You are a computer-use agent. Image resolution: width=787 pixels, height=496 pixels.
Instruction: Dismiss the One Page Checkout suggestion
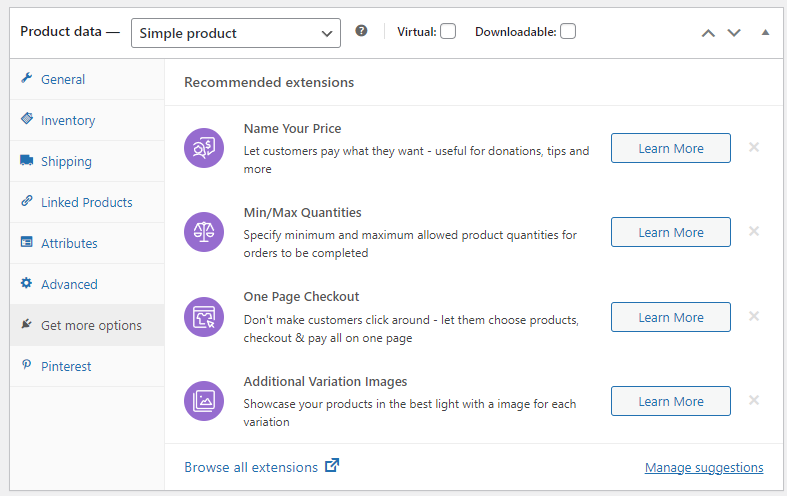[x=754, y=316]
